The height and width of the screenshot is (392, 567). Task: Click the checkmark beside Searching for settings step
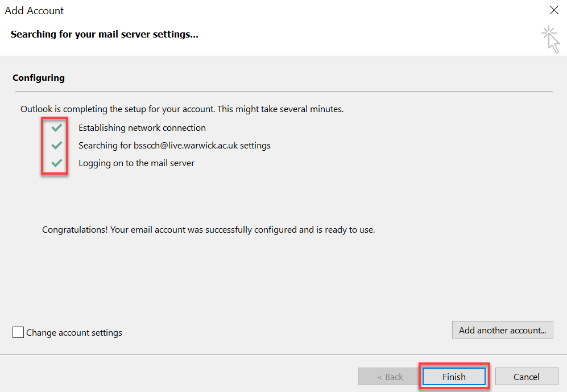(x=56, y=145)
